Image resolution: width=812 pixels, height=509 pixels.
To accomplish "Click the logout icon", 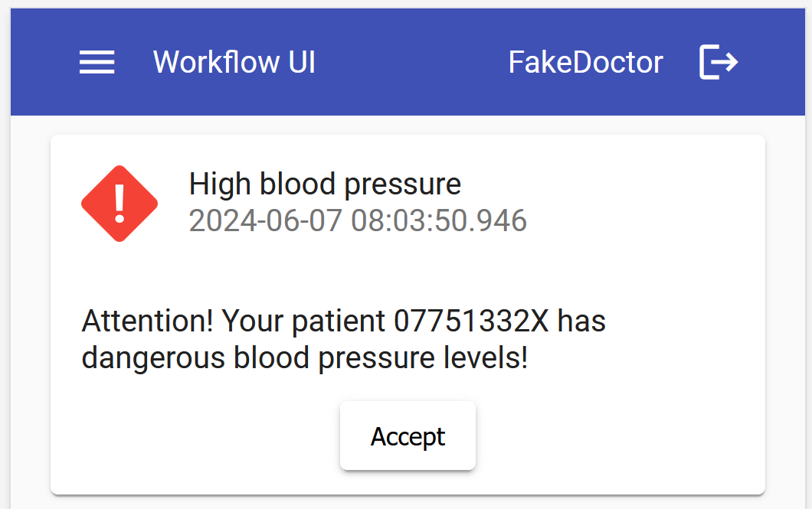I will [x=719, y=62].
